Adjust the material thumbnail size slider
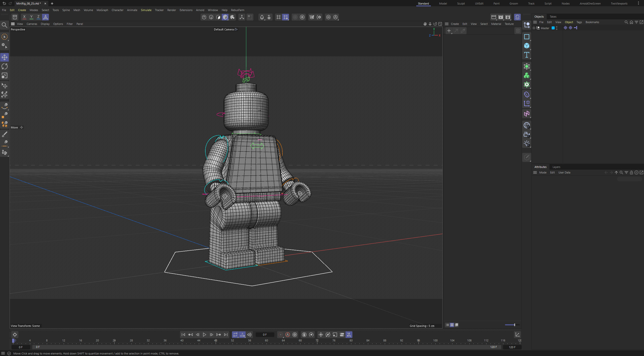The height and width of the screenshot is (356, 644). [x=512, y=325]
